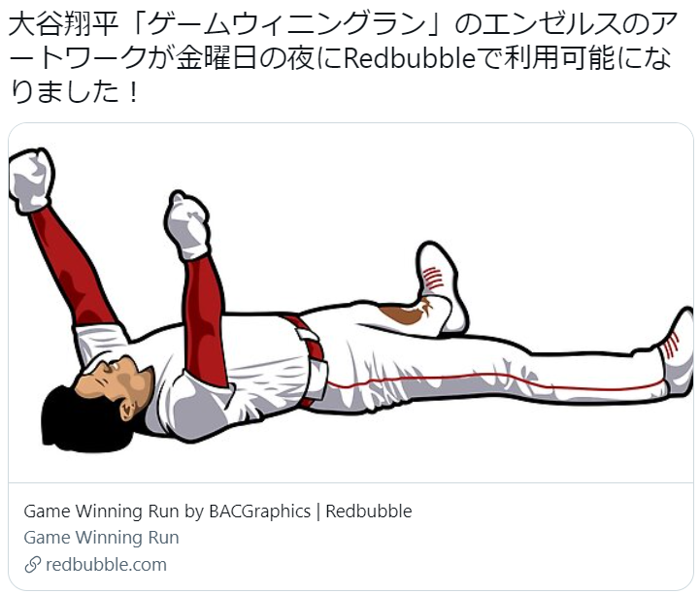Click 大谷翔平 name at tweet start
Viewport: 700px width, 594px height.
[63, 24]
